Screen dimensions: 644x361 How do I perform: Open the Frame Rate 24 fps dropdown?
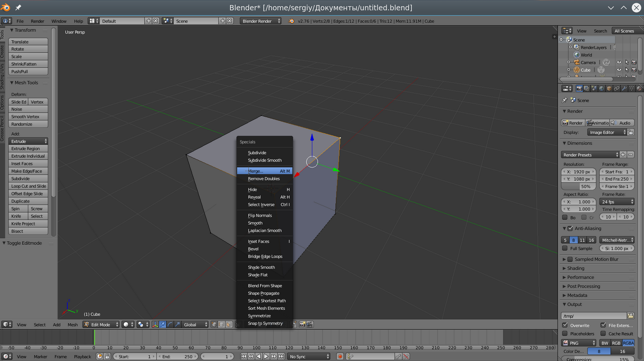coord(617,202)
